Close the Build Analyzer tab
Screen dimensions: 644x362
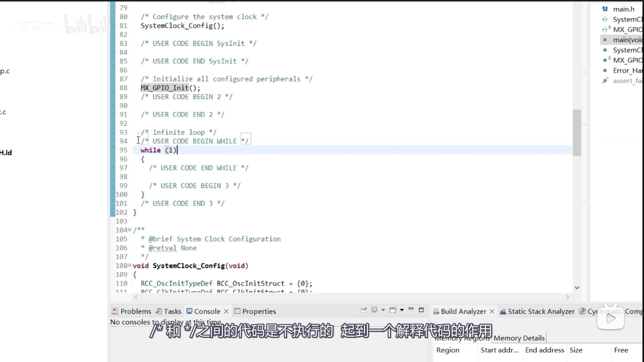click(x=492, y=311)
